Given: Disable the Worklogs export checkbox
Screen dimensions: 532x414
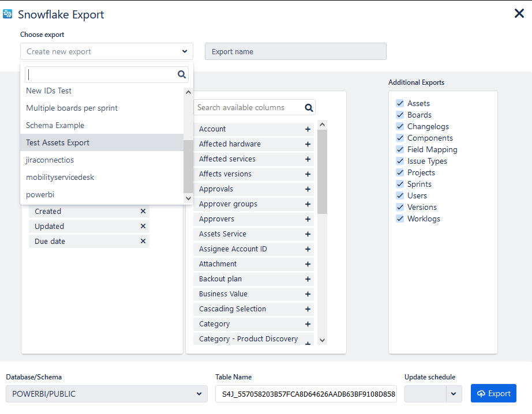Looking at the screenshot, I should (x=399, y=219).
